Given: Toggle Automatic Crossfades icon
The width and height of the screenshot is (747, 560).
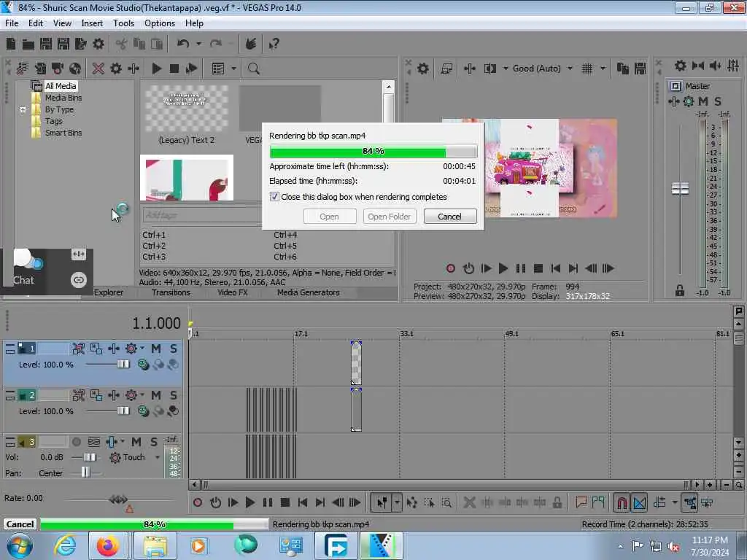Looking at the screenshot, I should click(x=639, y=502).
